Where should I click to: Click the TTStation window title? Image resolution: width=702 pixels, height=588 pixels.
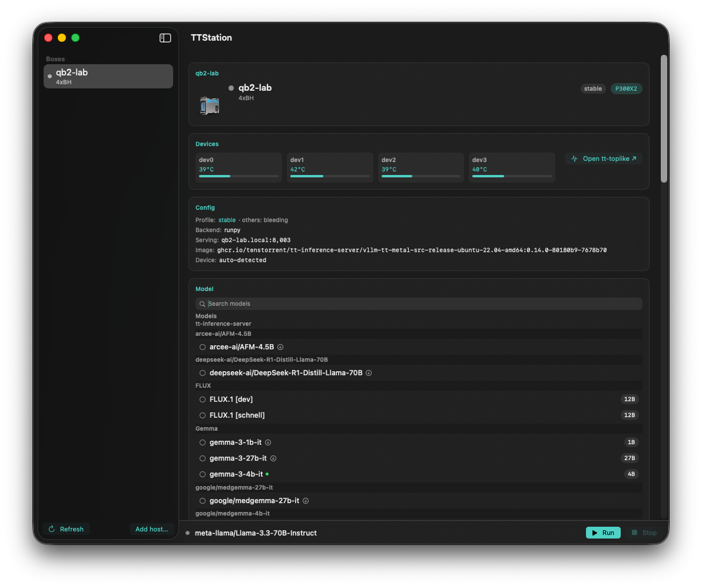click(211, 38)
